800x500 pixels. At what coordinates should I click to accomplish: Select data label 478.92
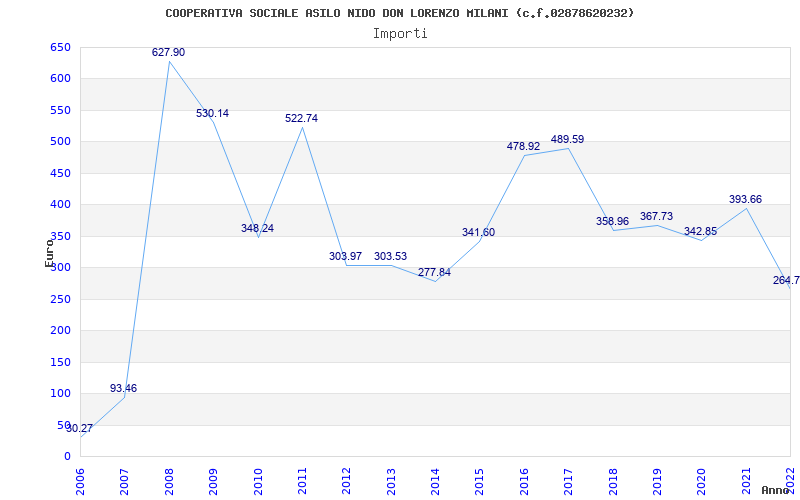523,146
